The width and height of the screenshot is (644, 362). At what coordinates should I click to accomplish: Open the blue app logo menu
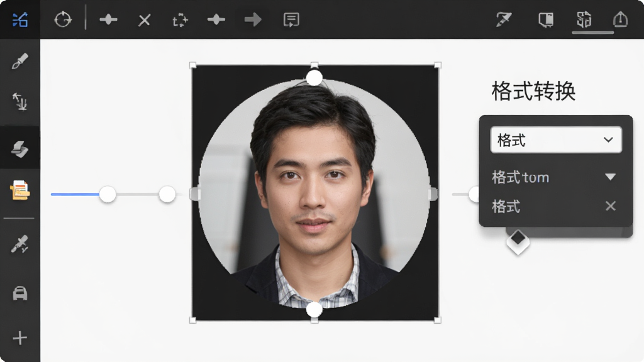coord(19,19)
